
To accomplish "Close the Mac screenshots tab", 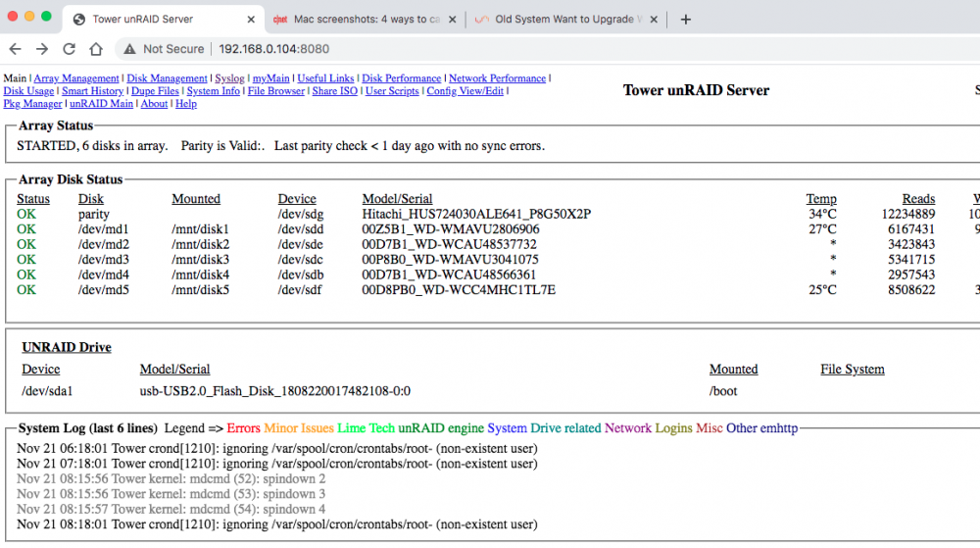I will [453, 20].
